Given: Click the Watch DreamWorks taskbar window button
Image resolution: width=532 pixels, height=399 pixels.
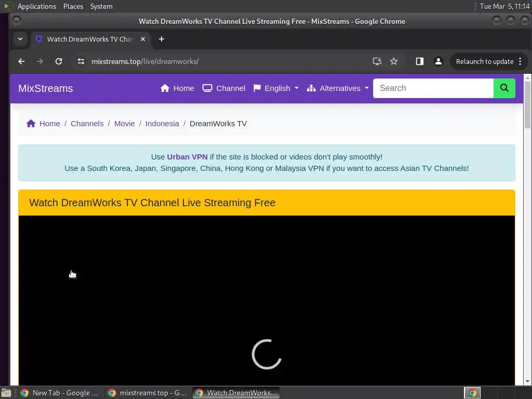Looking at the screenshot, I should pyautogui.click(x=236, y=393).
